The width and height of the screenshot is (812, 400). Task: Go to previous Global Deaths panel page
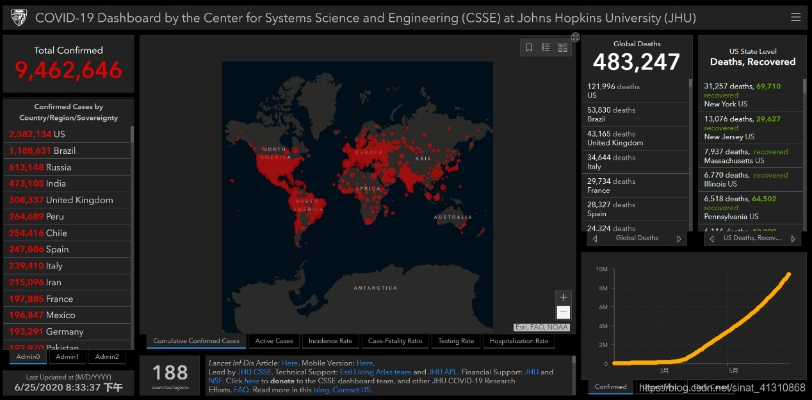[596, 239]
